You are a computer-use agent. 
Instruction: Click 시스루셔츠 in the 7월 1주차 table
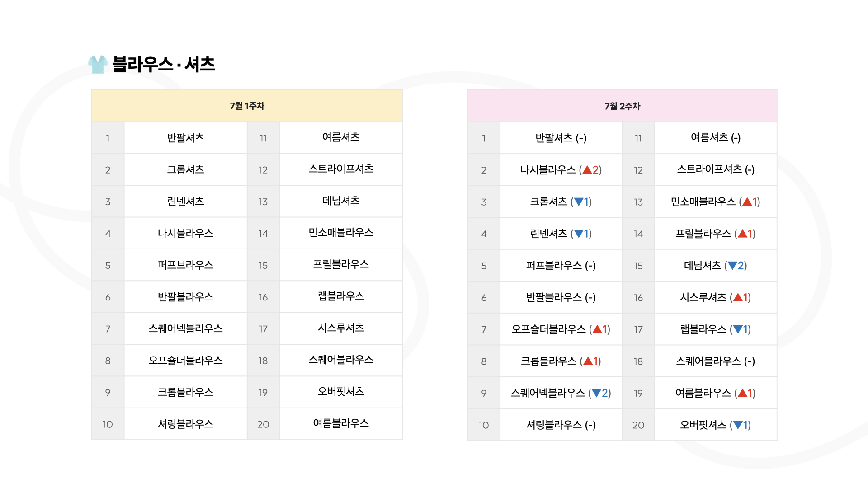(x=341, y=328)
